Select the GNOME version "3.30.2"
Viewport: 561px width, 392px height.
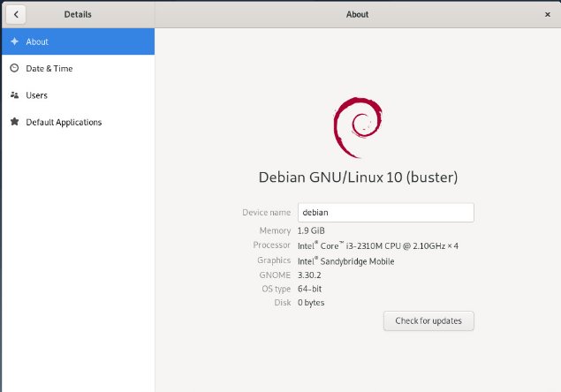click(309, 275)
